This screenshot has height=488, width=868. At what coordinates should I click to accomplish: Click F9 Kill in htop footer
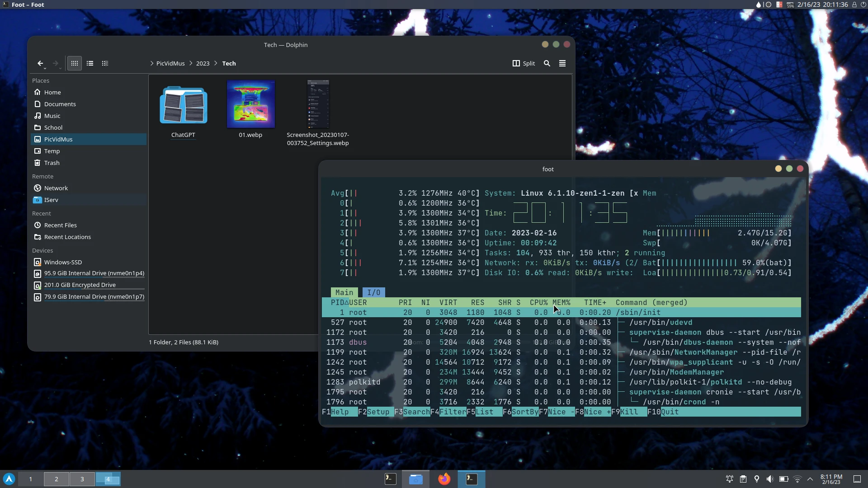629,412
